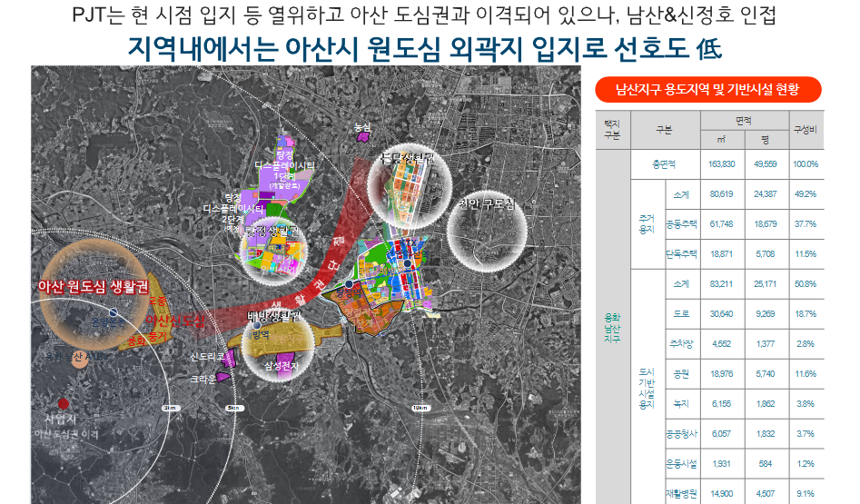The height and width of the screenshot is (504, 860).
Task: Click the 천안 구도심 circle on the map
Action: pyautogui.click(x=487, y=232)
